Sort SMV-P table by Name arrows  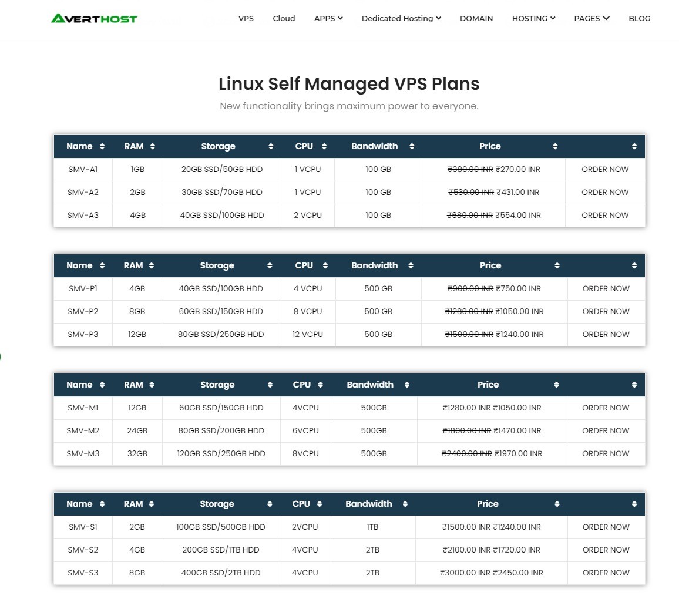click(102, 265)
